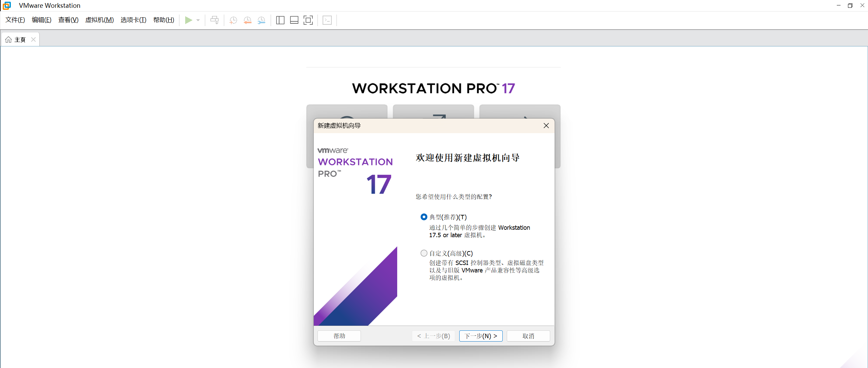The image size is (868, 368).
Task: Open the 查看(V) menu
Action: (x=68, y=20)
